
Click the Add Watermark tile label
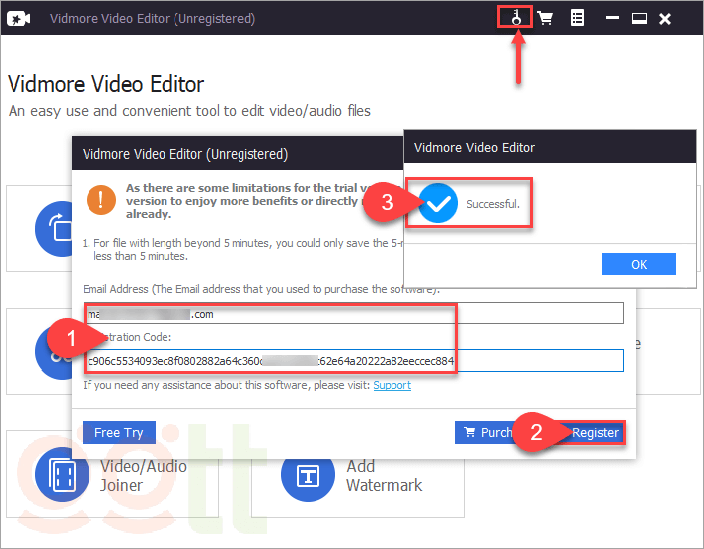pyautogui.click(x=383, y=476)
